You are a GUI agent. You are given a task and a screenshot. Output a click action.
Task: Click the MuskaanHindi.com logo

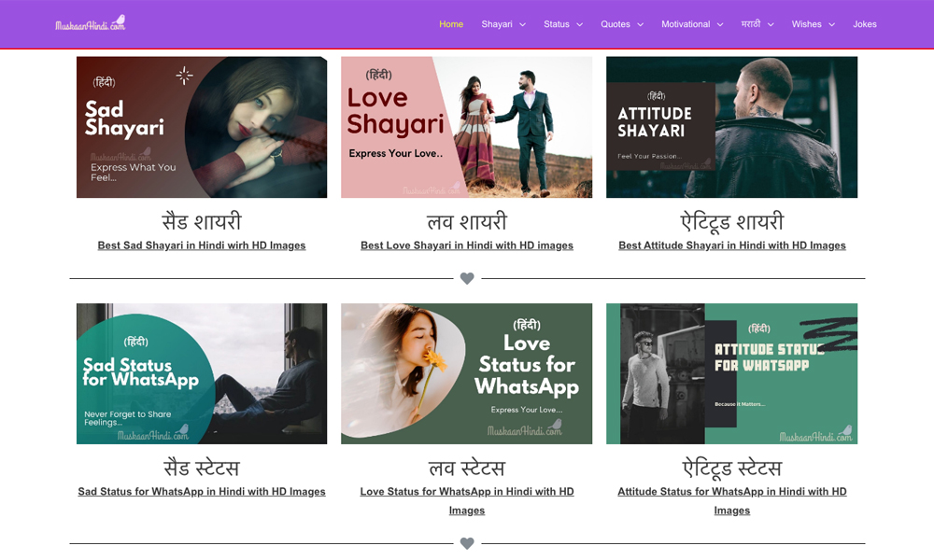point(90,23)
